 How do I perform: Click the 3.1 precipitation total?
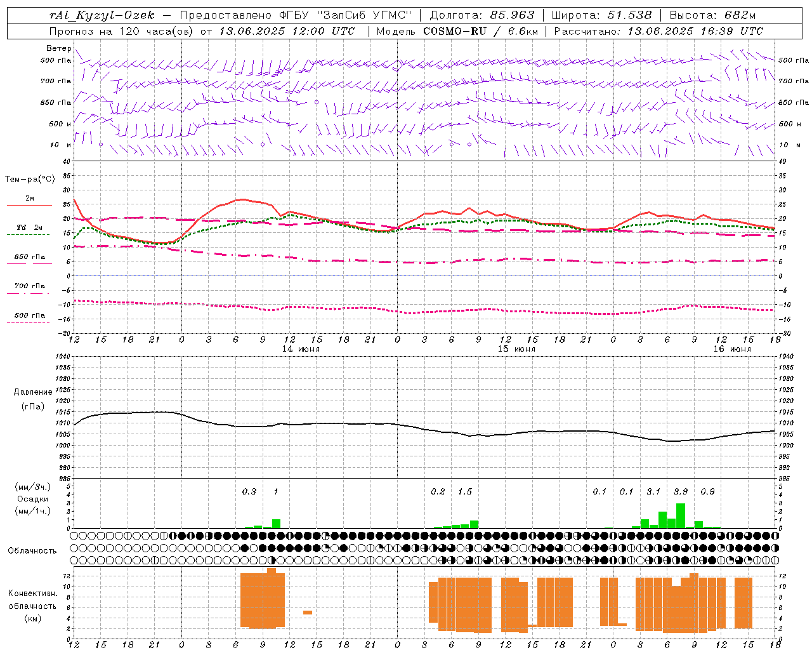pos(653,491)
